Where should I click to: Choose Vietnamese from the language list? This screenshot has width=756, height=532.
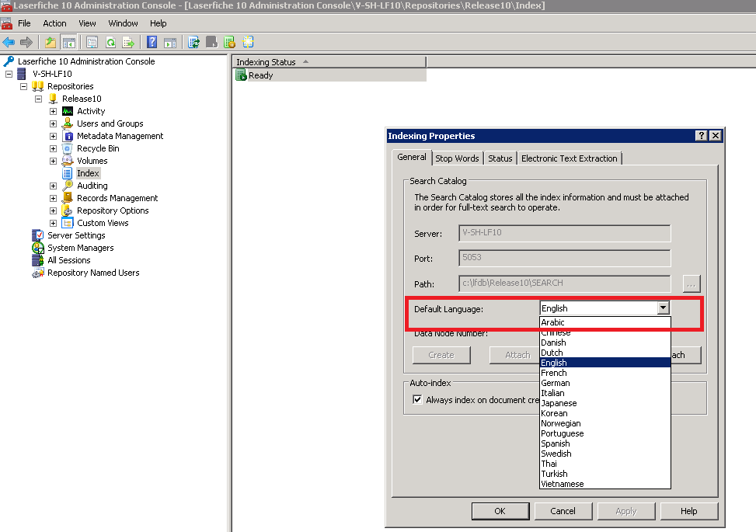(x=605, y=485)
